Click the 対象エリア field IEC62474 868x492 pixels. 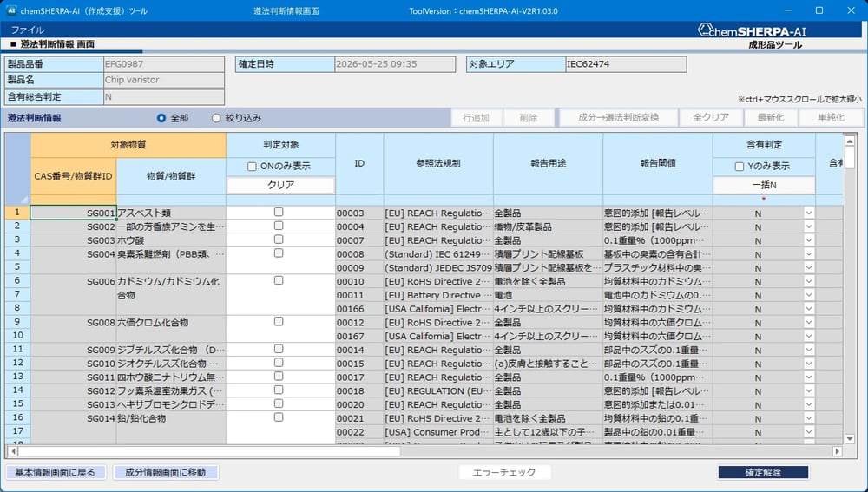click(x=626, y=64)
